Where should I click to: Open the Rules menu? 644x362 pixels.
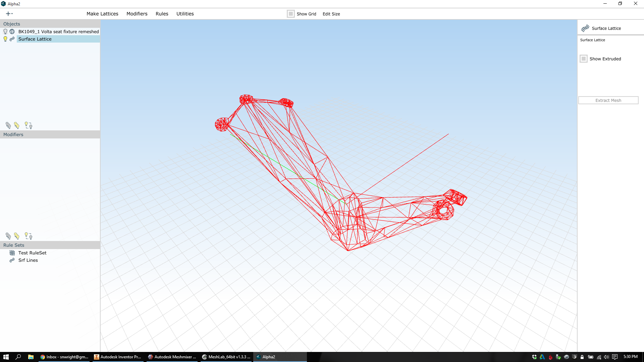[x=162, y=14]
